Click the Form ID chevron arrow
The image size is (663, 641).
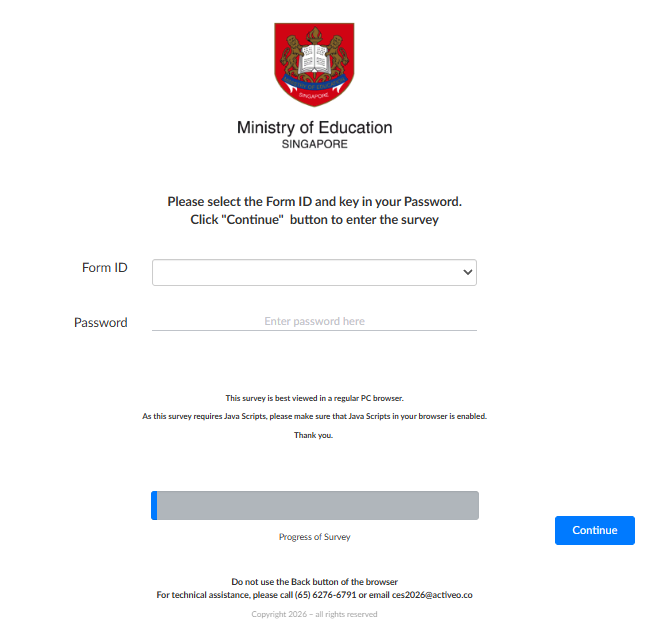click(x=467, y=272)
